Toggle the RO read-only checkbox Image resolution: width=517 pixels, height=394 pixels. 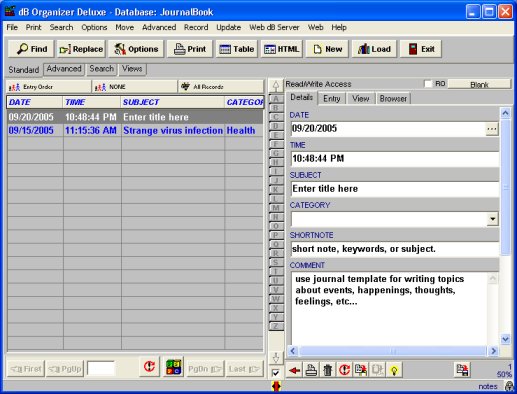pyautogui.click(x=428, y=84)
